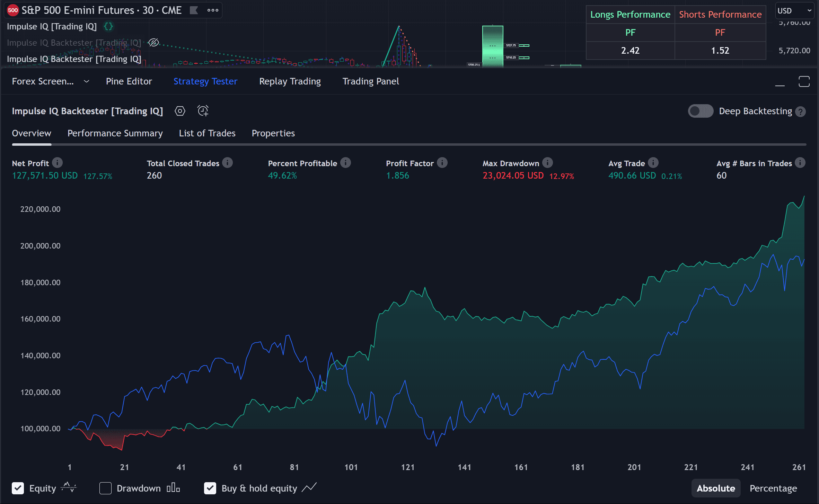Uncheck the Equity checkbox

(x=18, y=488)
